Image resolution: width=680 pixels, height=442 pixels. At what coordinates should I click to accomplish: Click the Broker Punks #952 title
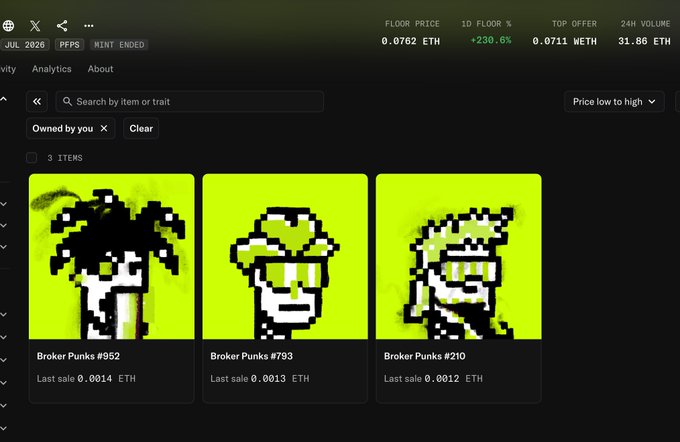click(x=78, y=356)
